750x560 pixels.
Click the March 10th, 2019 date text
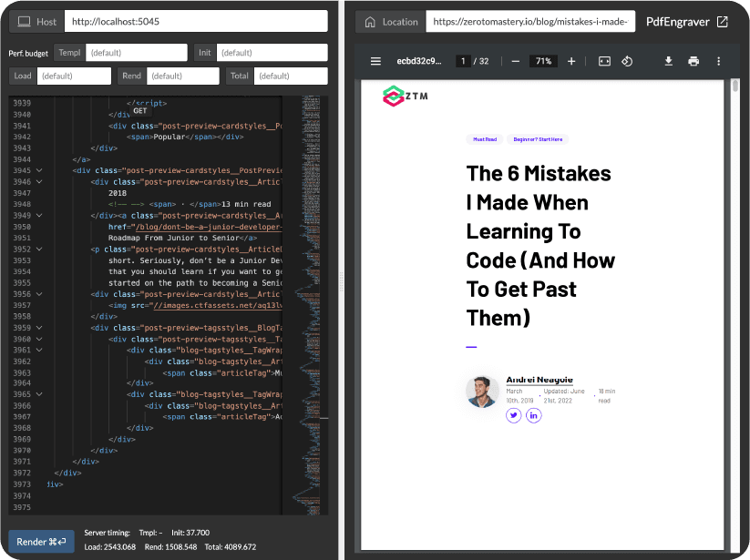(x=520, y=396)
